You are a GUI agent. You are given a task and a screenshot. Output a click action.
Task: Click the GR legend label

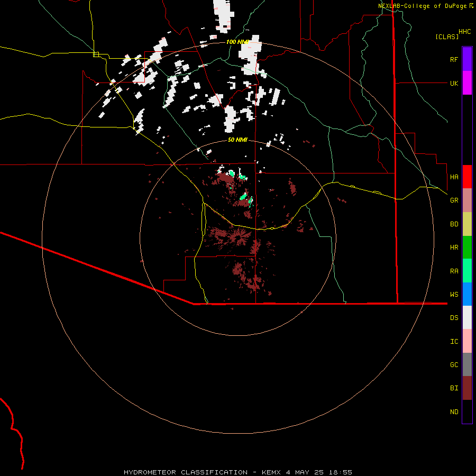point(454,200)
